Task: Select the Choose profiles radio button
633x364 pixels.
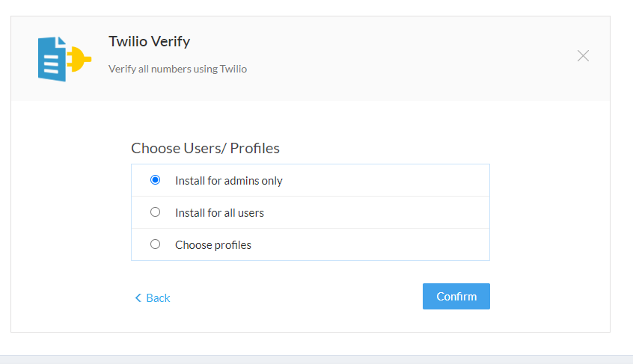Action: click(x=155, y=244)
